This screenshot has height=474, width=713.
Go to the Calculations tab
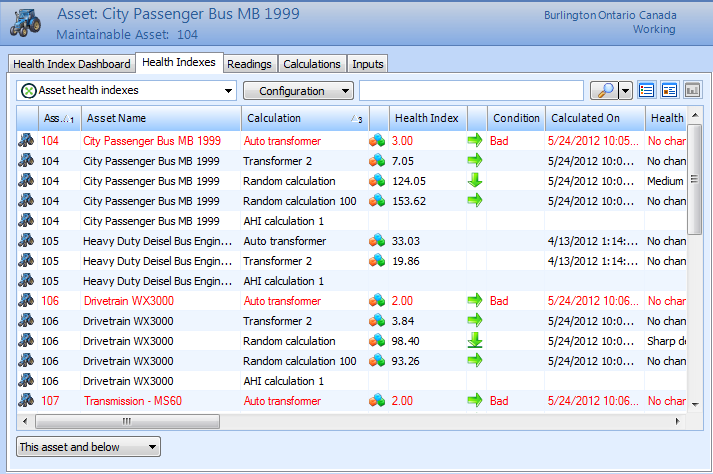312,64
